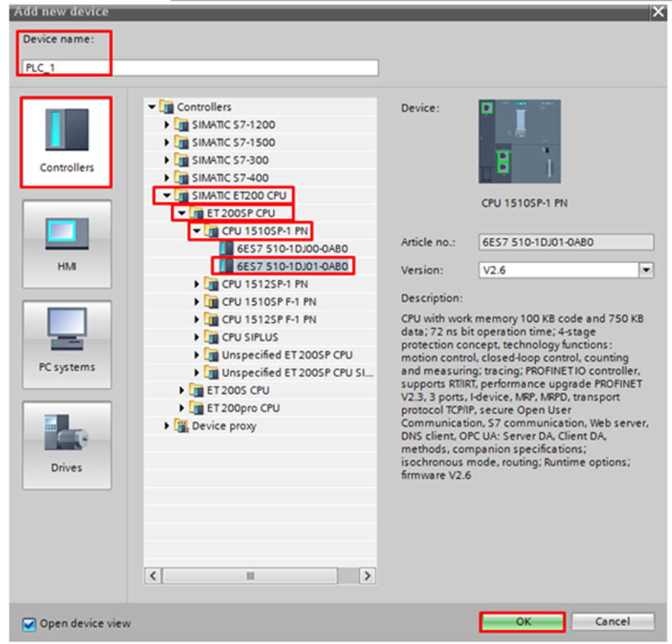Expand the ET200pro CPU folder

click(182, 408)
